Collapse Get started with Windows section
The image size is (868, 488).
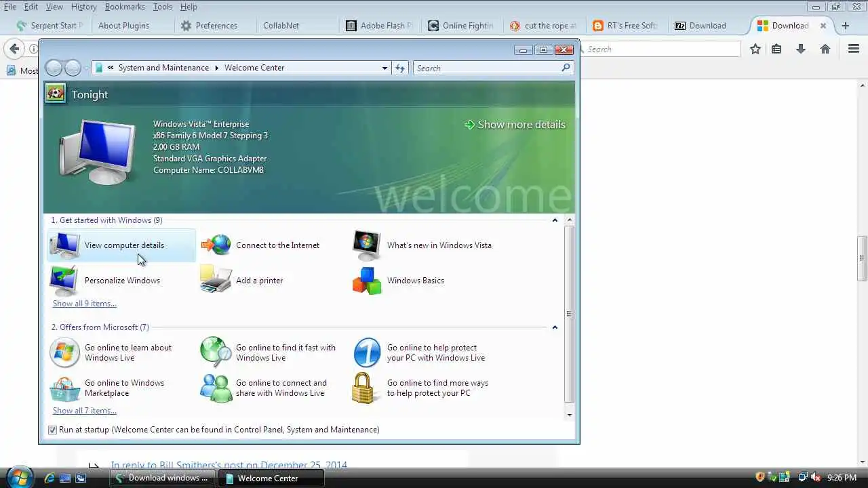click(x=555, y=220)
